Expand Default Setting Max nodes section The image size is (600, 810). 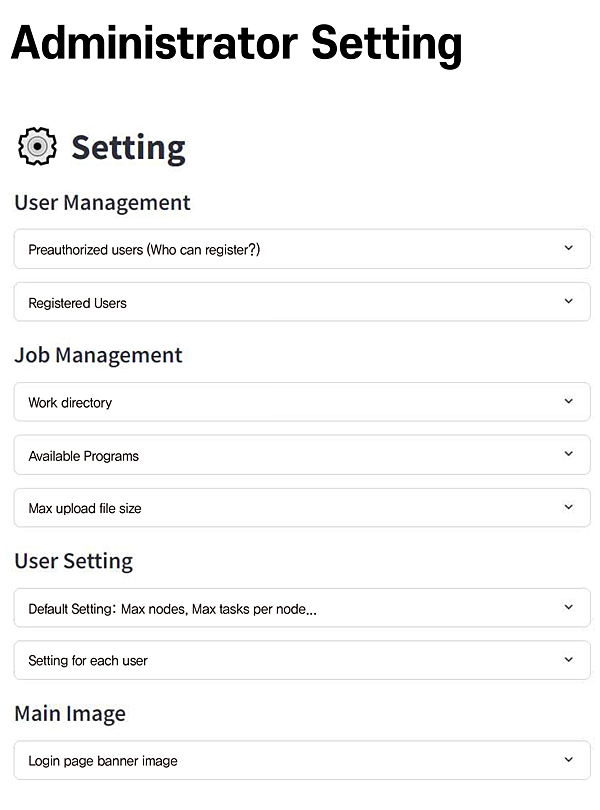click(x=172, y=609)
